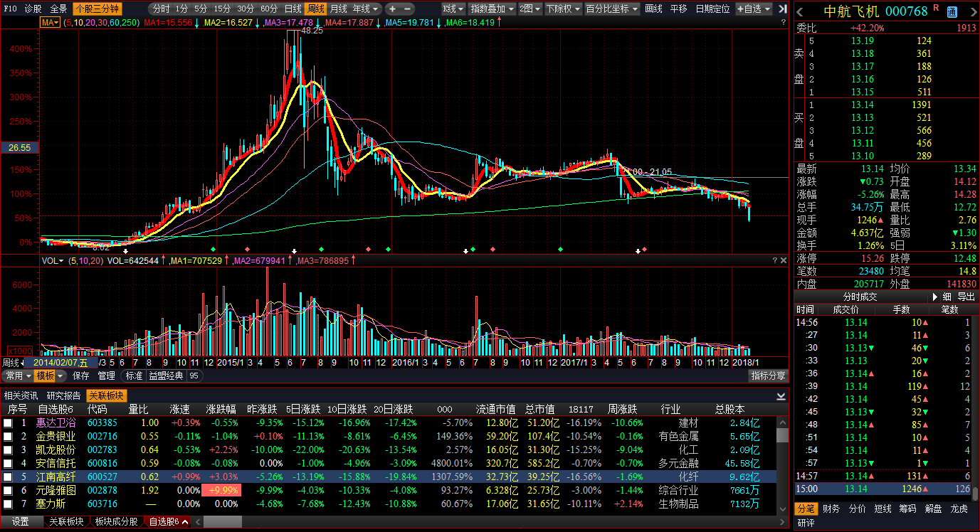Viewport: 980px width, 532px height.
Task: Open the 指数叠加 dropdown
Action: coord(492,9)
